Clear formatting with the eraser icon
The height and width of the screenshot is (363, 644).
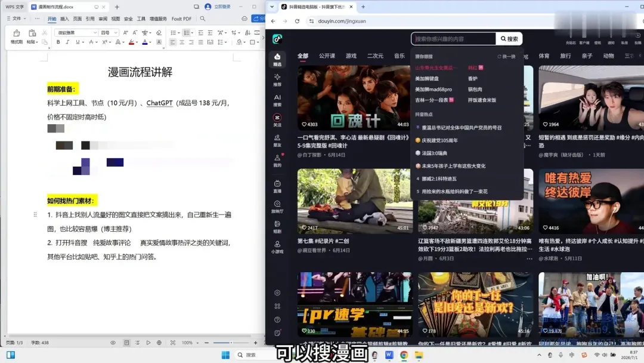click(159, 32)
